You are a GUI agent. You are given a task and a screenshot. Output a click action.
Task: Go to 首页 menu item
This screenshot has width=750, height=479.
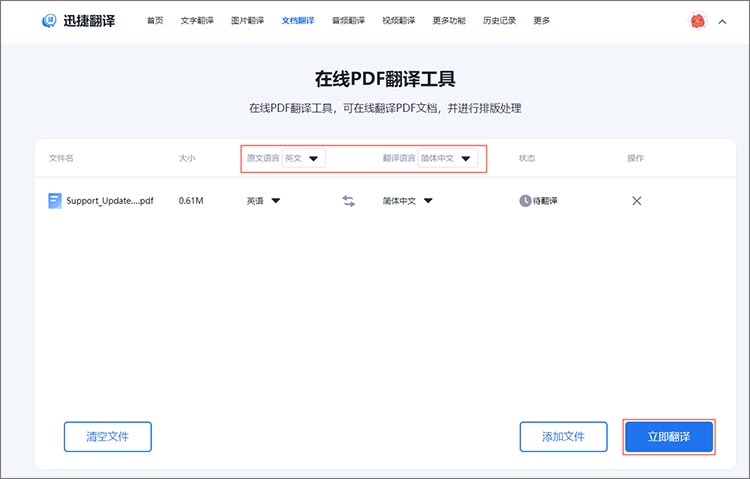pyautogui.click(x=155, y=21)
